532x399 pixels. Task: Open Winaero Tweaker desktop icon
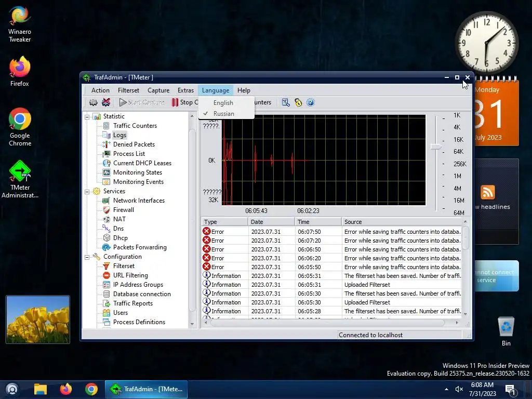(x=20, y=24)
